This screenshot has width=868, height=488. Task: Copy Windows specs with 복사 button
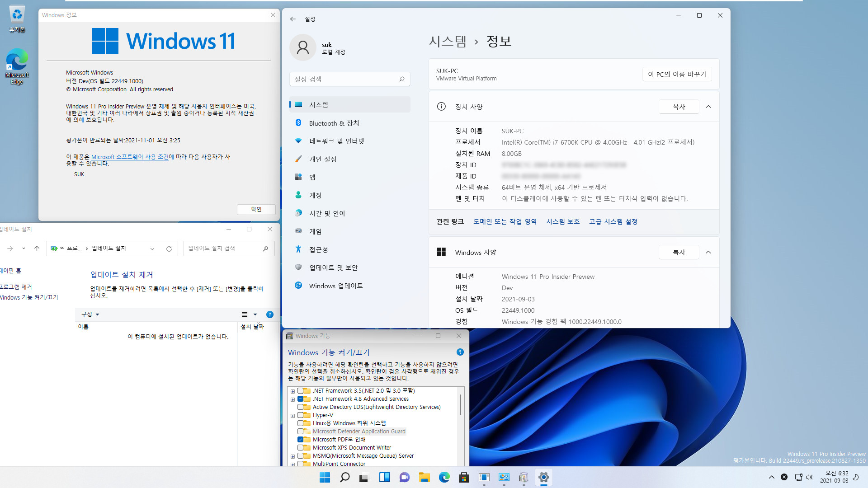(679, 252)
